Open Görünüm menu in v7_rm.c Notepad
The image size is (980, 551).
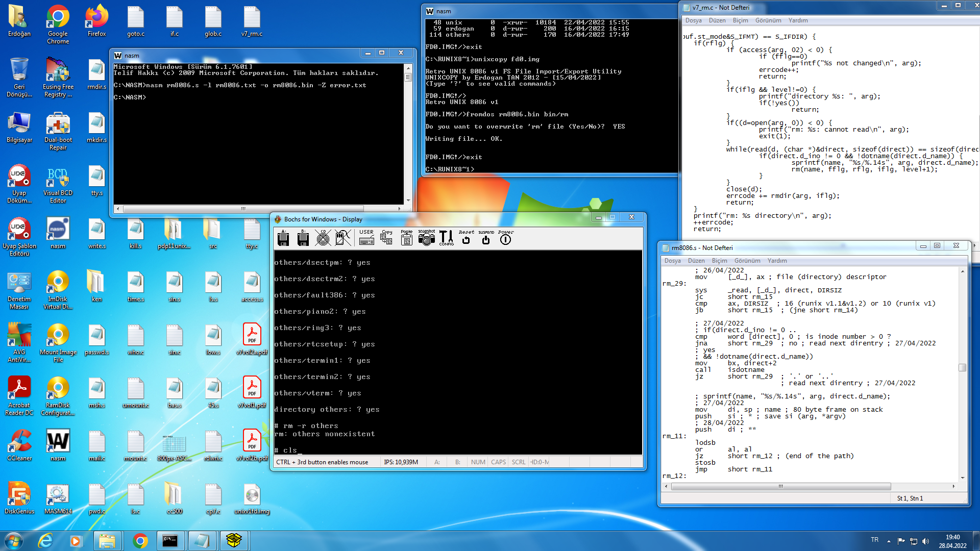click(x=768, y=20)
